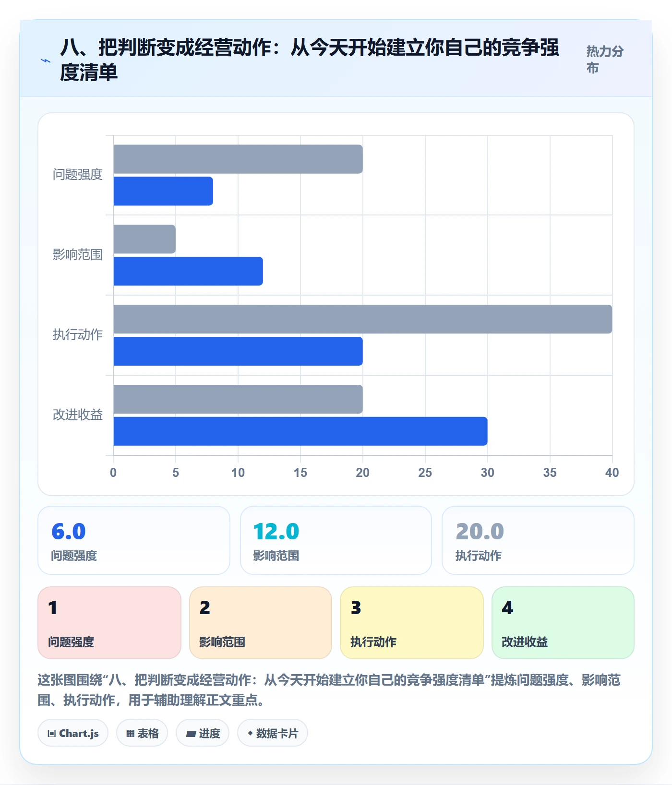672x785 pixels.
Task: Open the 20.0 执行动作 stat card
Action: (538, 540)
